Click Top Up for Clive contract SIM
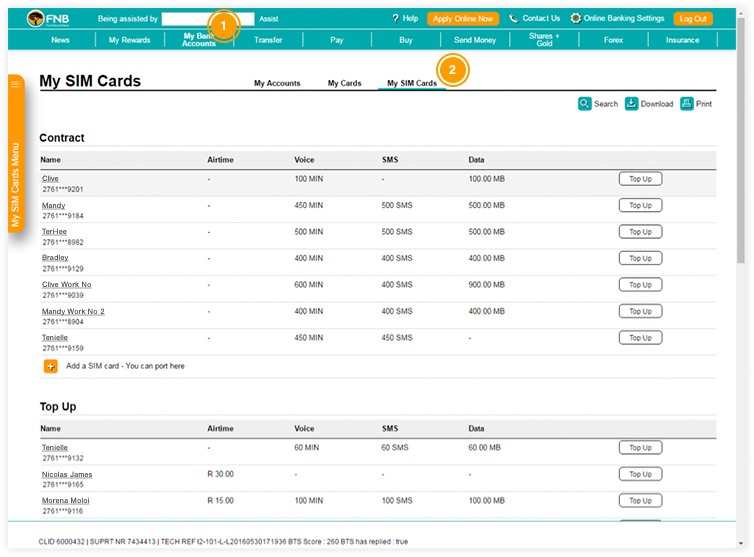The width and height of the screenshot is (754, 557). point(640,179)
